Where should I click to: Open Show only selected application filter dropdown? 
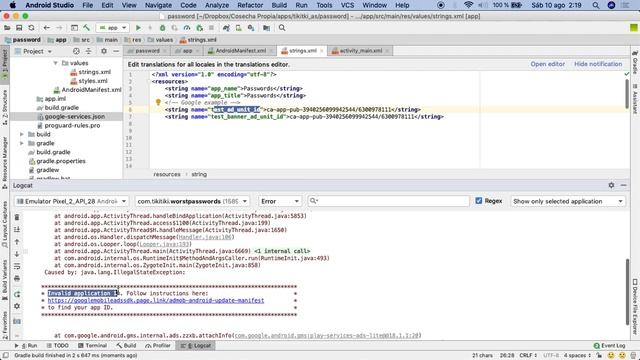pyautogui.click(x=568, y=201)
